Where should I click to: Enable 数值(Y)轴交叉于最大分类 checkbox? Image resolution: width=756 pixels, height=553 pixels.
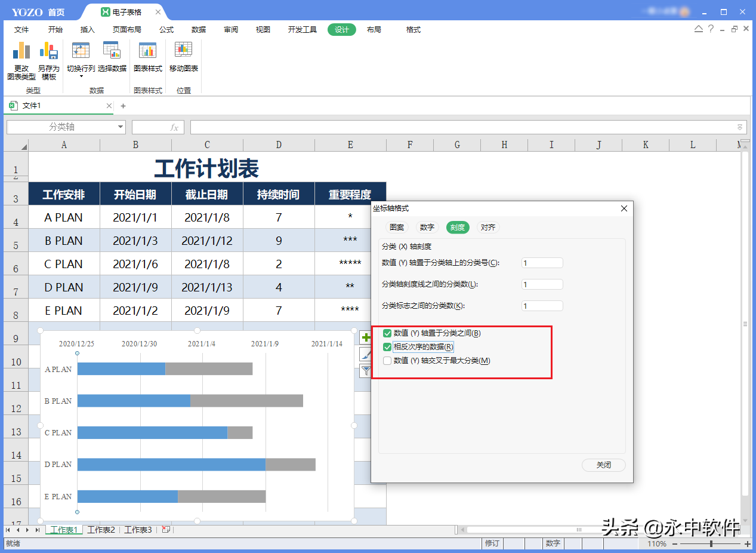point(387,361)
